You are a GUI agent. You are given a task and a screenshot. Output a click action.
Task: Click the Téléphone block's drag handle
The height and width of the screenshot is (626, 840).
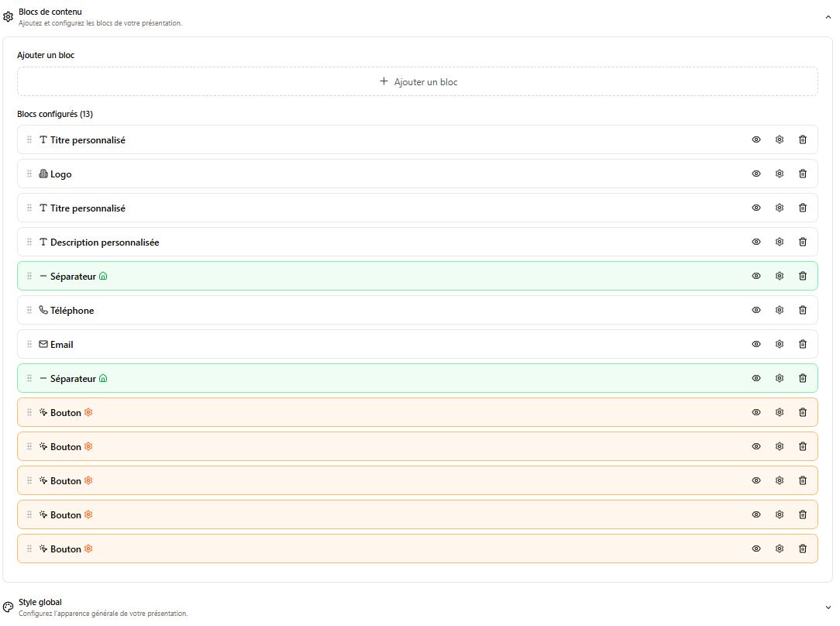click(x=29, y=310)
